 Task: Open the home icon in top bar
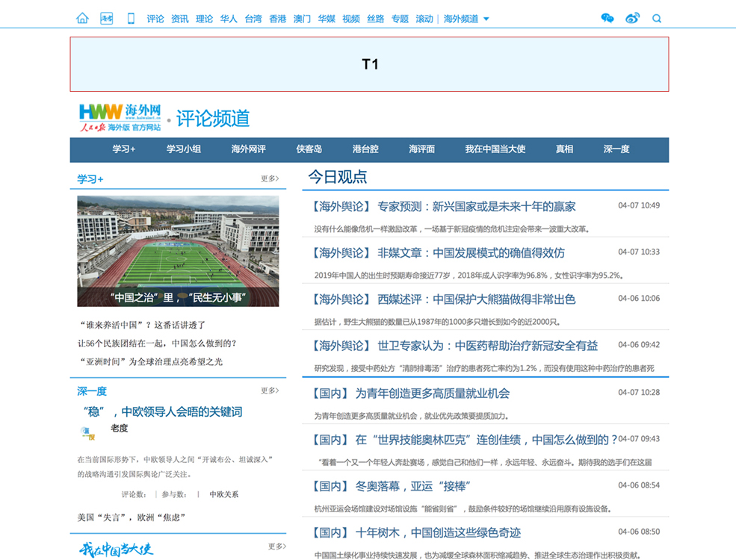tap(82, 18)
